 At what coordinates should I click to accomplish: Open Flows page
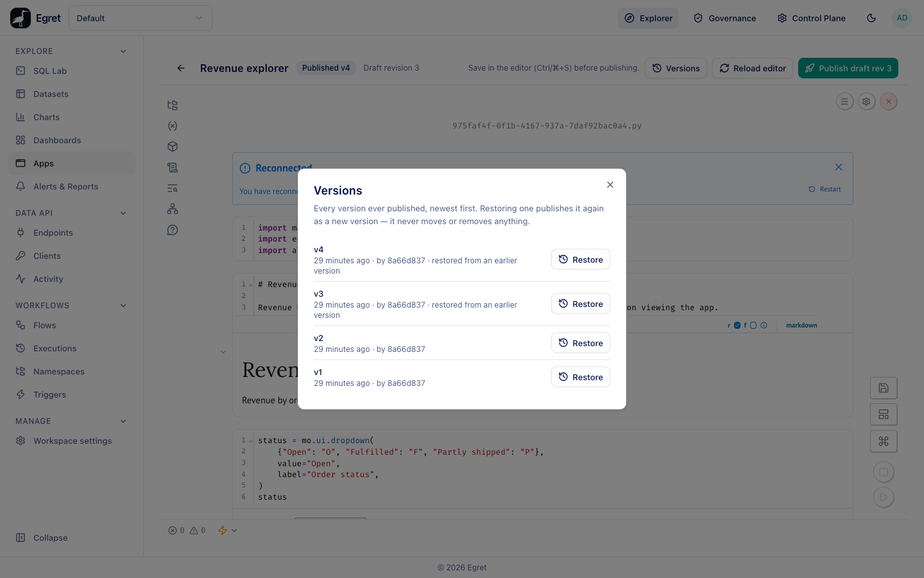72,325
